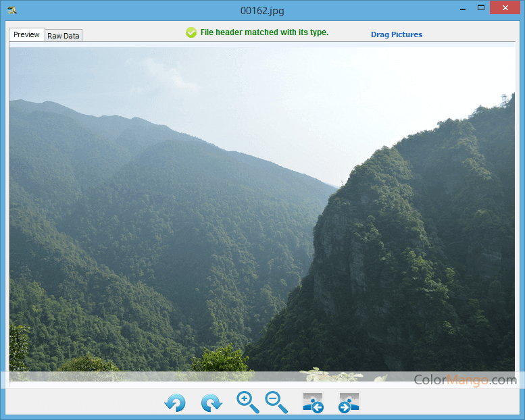Click the file header matched message
The image size is (525, 420).
[x=264, y=32]
